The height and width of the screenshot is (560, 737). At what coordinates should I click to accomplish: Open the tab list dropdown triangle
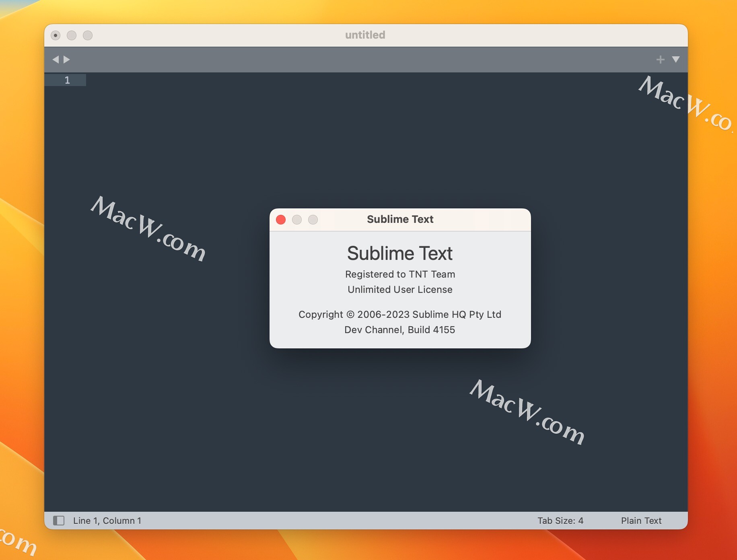[676, 60]
